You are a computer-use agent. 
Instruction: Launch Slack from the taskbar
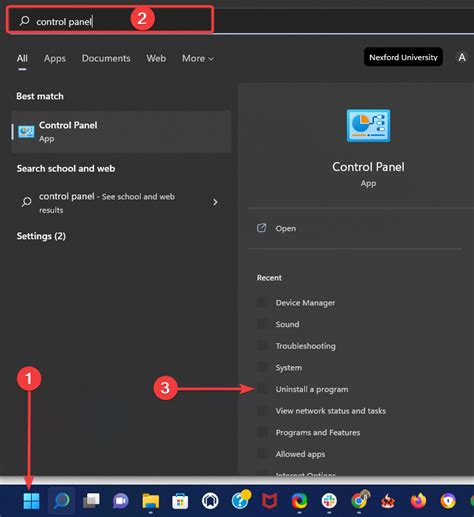pyautogui.click(x=329, y=501)
